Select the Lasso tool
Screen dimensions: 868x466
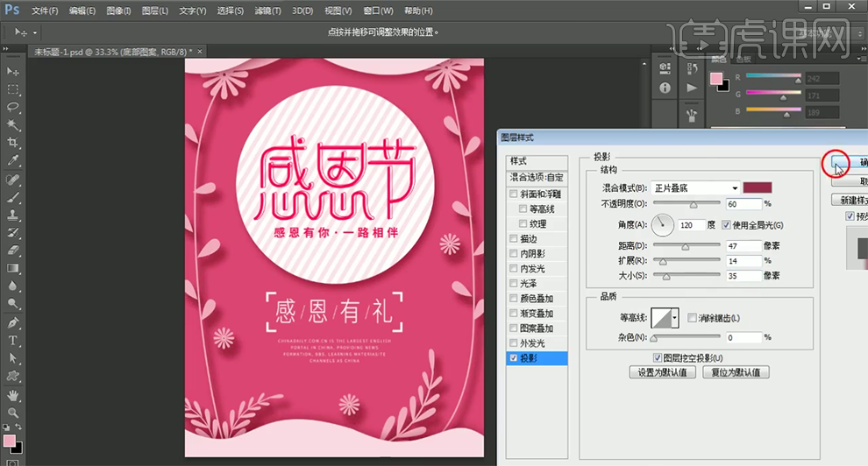[x=13, y=107]
